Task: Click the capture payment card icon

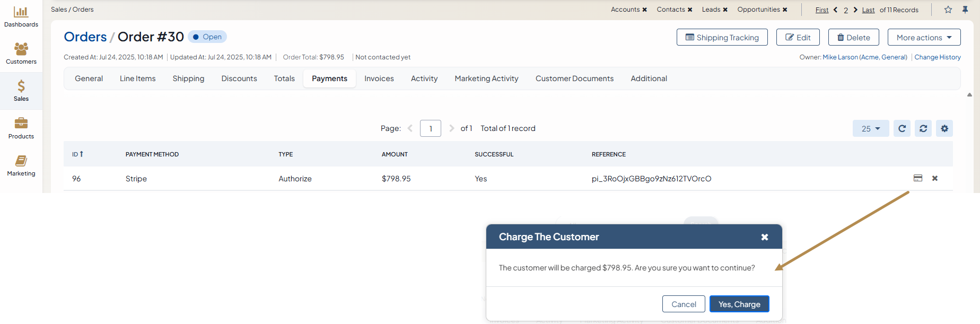Action: [x=918, y=178]
